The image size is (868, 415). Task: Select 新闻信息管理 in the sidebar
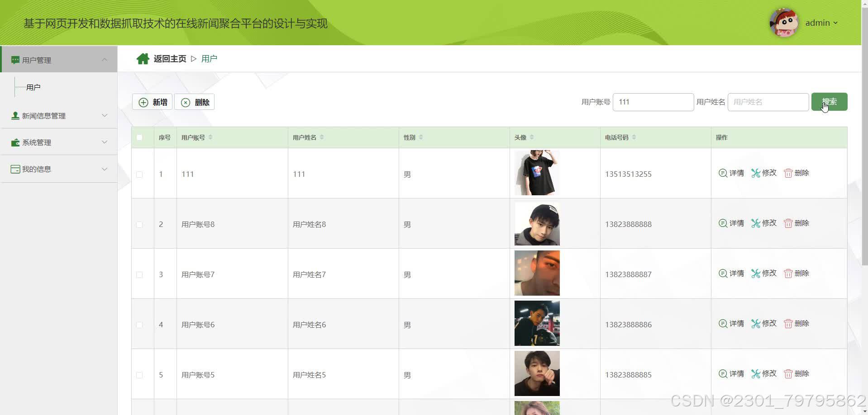click(x=59, y=115)
